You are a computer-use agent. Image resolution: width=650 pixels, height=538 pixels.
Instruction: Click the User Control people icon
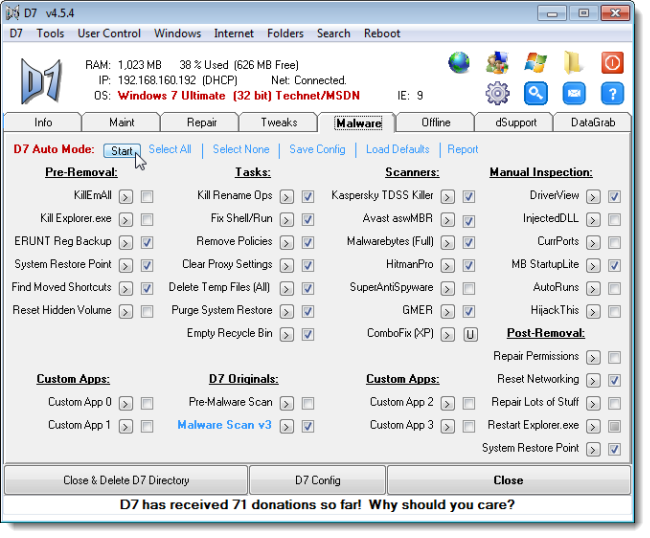497,63
